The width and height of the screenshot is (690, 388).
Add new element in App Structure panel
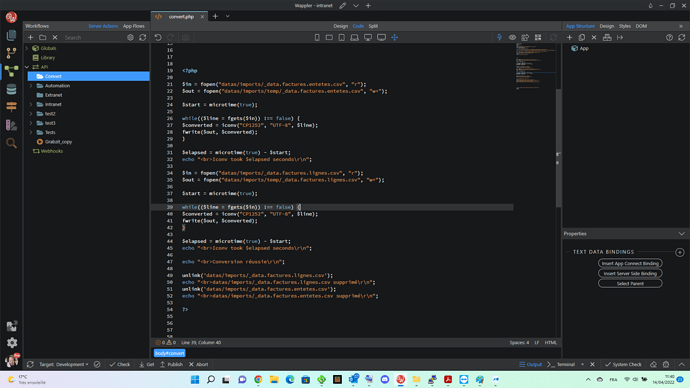pos(569,38)
